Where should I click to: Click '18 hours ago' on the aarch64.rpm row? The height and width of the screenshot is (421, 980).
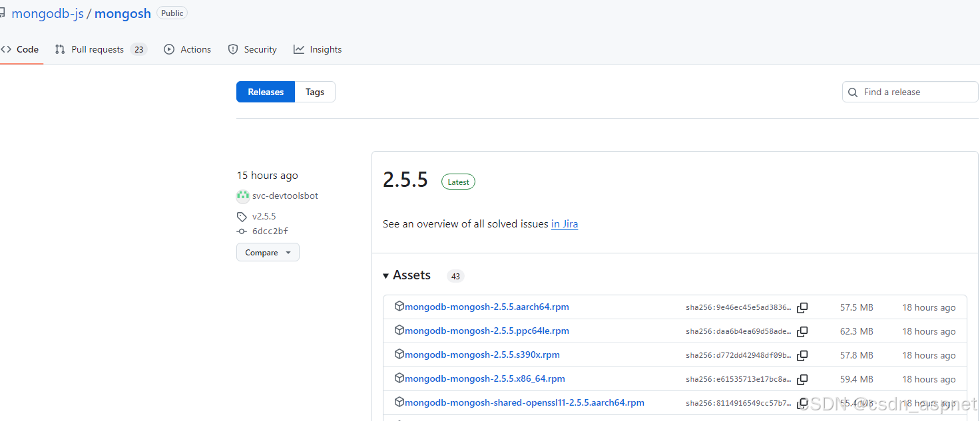point(929,307)
